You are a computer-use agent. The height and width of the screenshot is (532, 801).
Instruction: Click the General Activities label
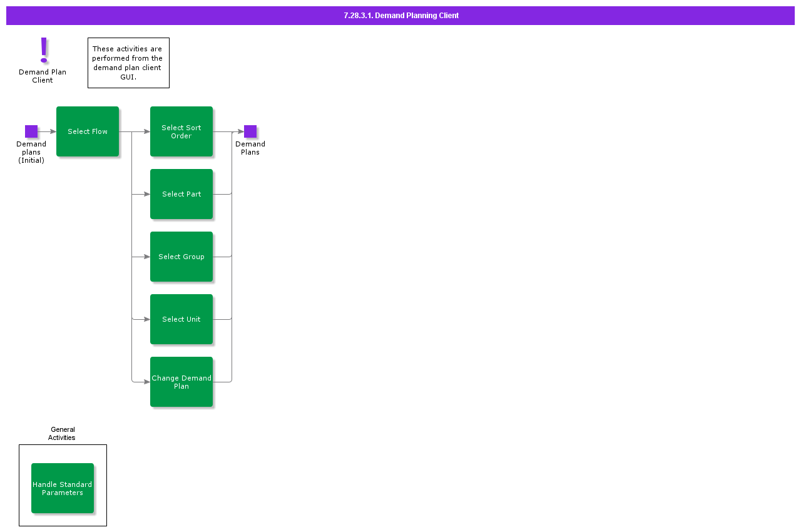(62, 433)
